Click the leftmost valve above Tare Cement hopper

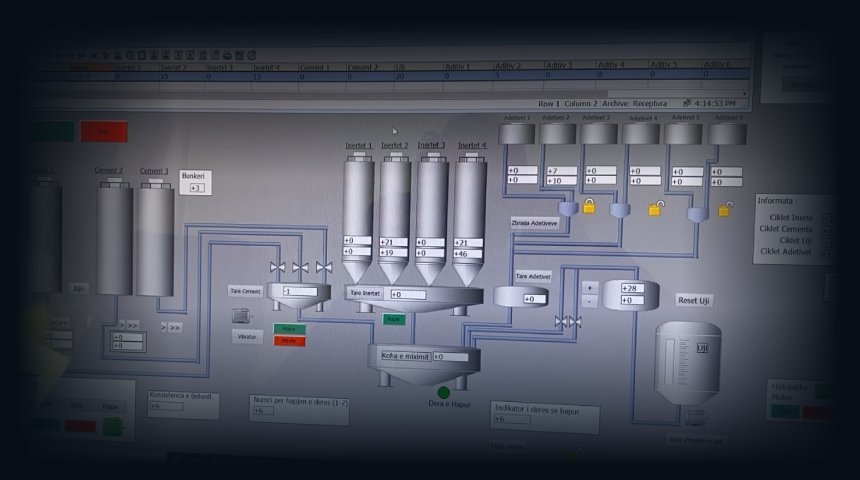[277, 267]
